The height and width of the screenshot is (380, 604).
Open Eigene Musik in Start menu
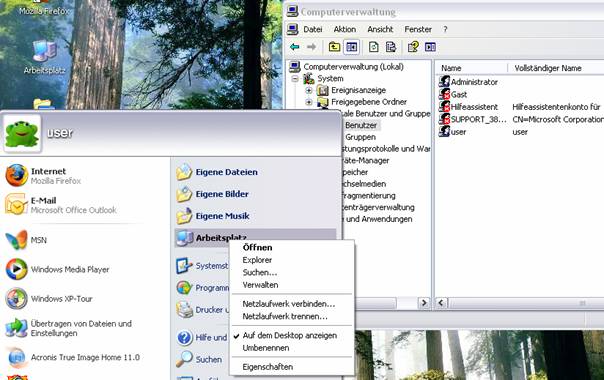click(x=213, y=216)
